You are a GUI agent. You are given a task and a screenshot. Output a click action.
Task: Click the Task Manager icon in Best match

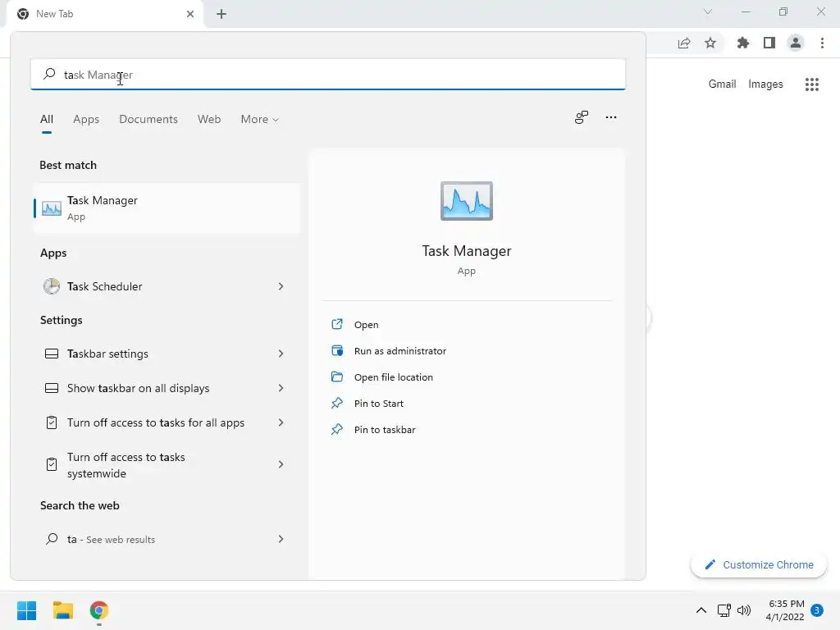(52, 208)
